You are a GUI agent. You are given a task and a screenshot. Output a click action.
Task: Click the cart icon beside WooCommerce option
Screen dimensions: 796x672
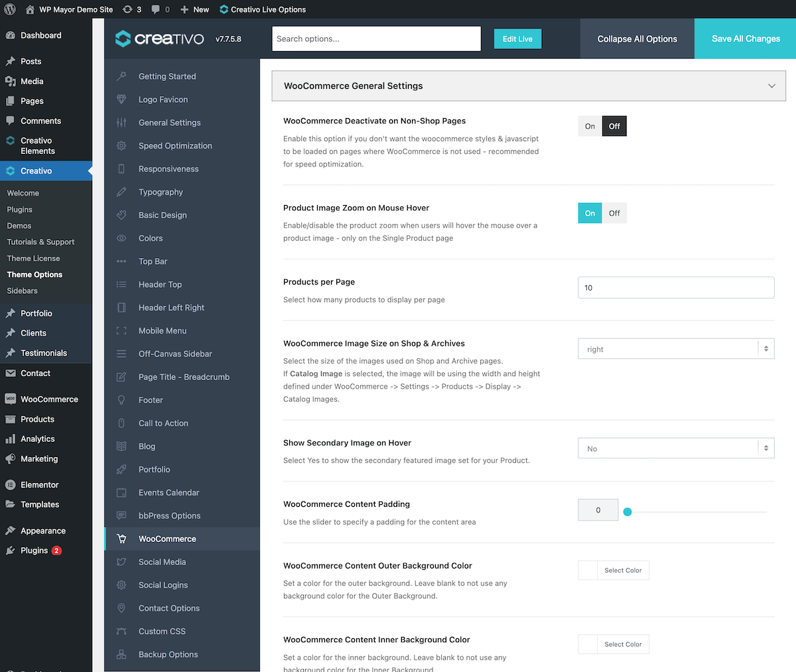point(121,539)
